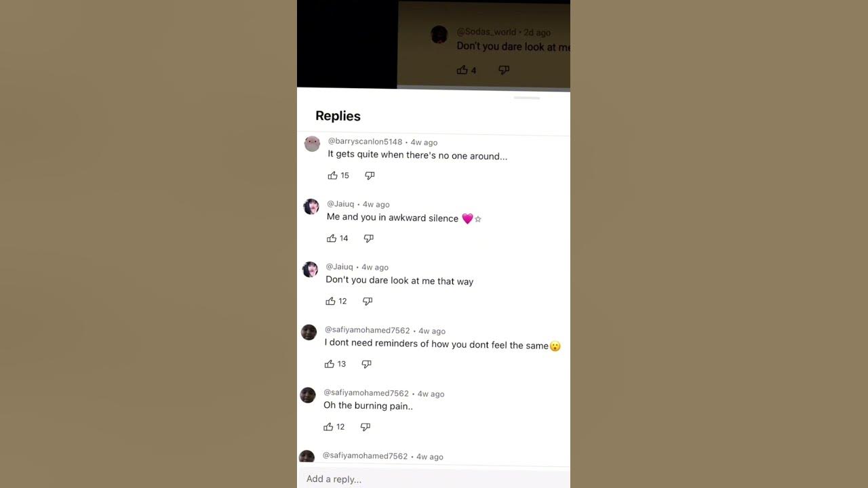
Task: Like 'Don't you dare look at me that way' reply
Action: pos(330,301)
